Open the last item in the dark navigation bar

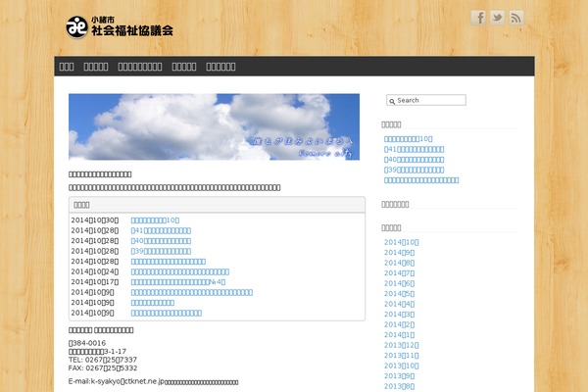click(220, 67)
